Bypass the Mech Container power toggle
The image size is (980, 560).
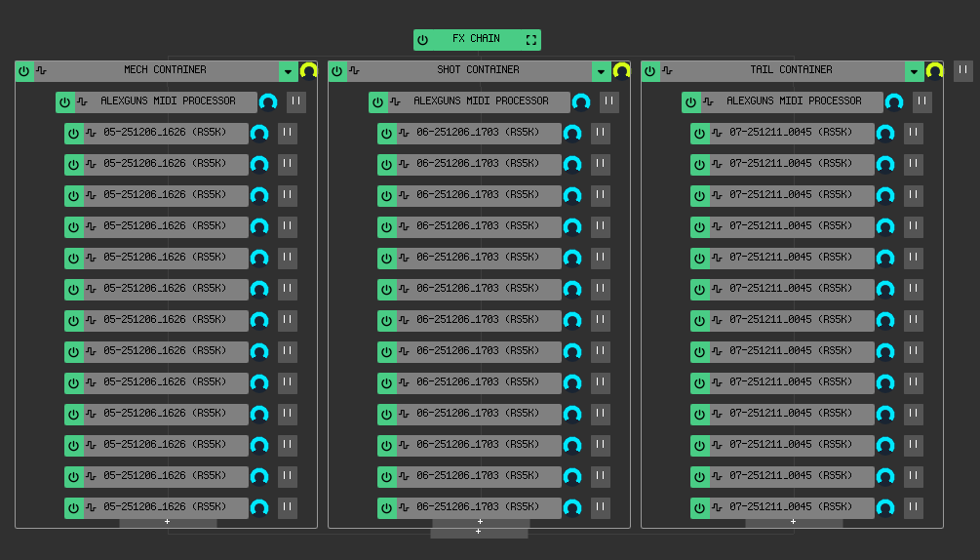coord(24,71)
